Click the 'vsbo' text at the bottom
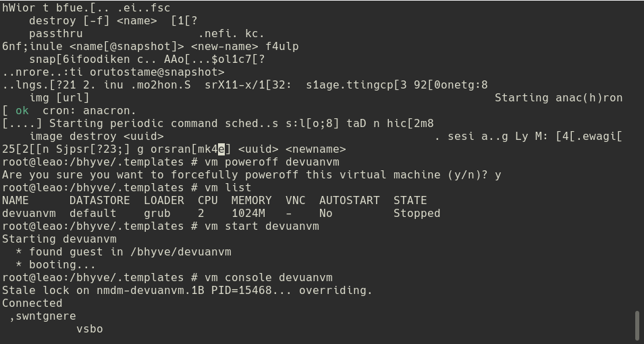Viewport: 644px width, 344px height. click(90, 328)
